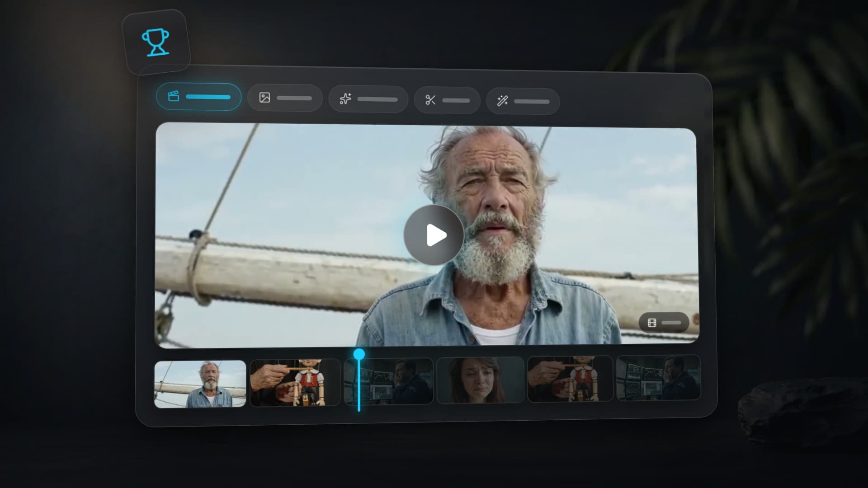Open the scissors cut tab
868x488 pixels.
[x=447, y=100]
